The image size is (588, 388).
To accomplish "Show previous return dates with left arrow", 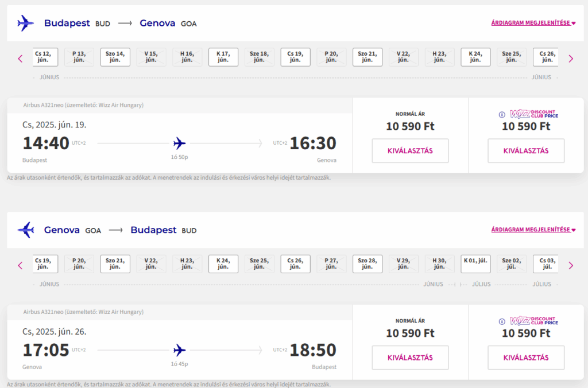I will [x=20, y=266].
